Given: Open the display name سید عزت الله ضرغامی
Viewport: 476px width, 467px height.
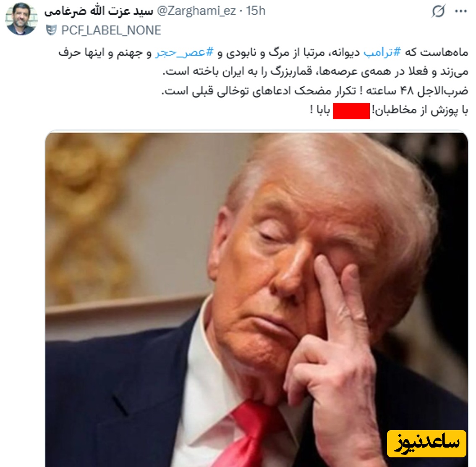Looking at the screenshot, I should [x=99, y=11].
